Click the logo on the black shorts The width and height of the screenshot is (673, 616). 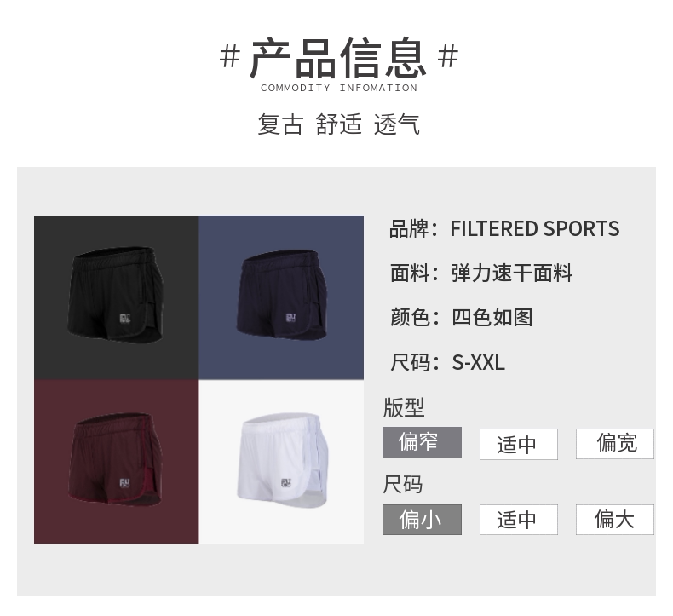point(125,319)
